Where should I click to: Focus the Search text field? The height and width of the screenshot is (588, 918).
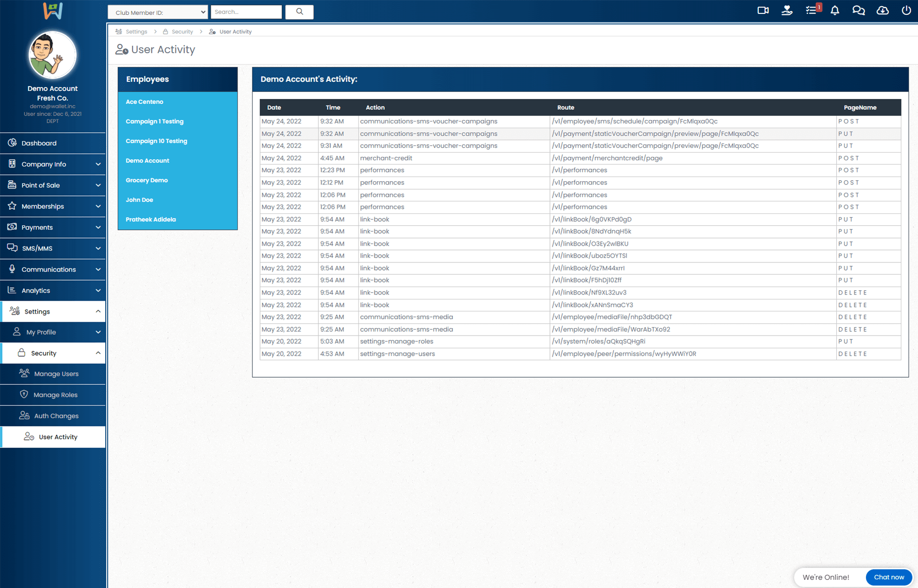coord(246,12)
